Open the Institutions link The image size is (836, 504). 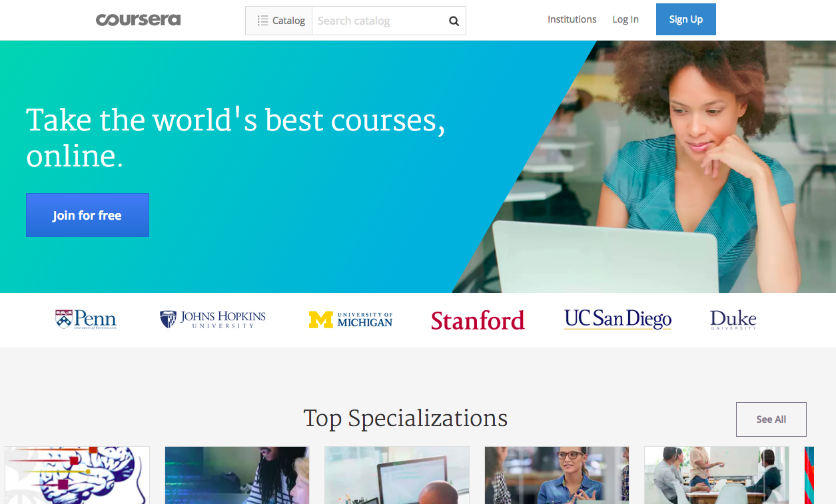pyautogui.click(x=572, y=19)
